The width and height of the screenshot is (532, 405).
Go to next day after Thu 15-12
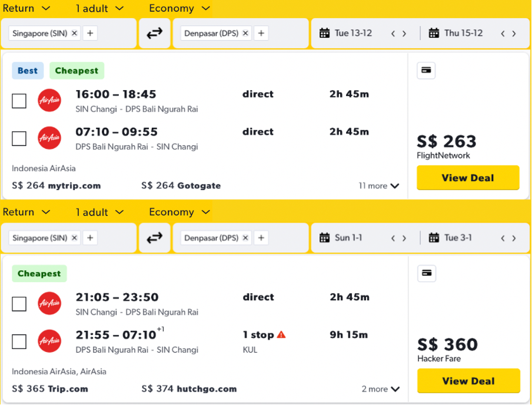point(514,34)
